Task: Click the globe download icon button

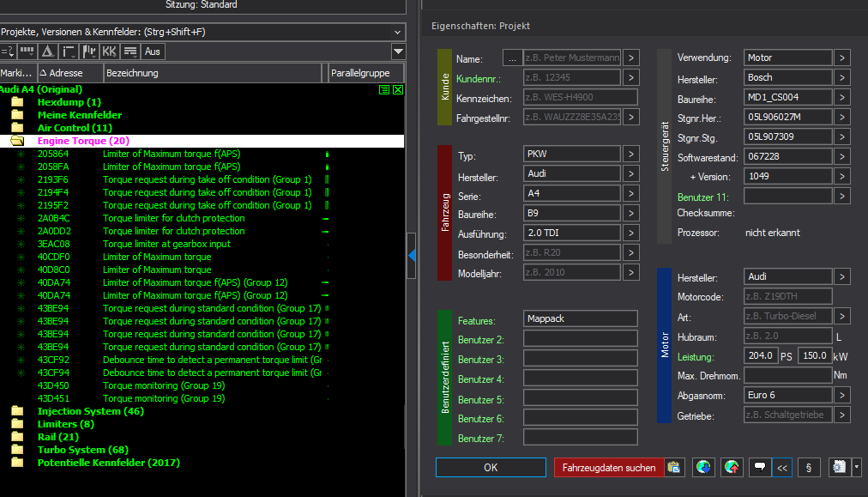Action: [703, 468]
